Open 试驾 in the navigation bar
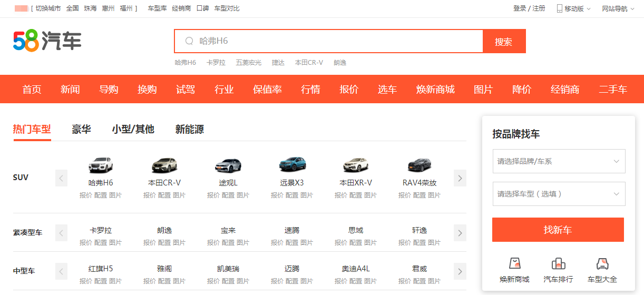This screenshot has width=644, height=295. pos(186,90)
